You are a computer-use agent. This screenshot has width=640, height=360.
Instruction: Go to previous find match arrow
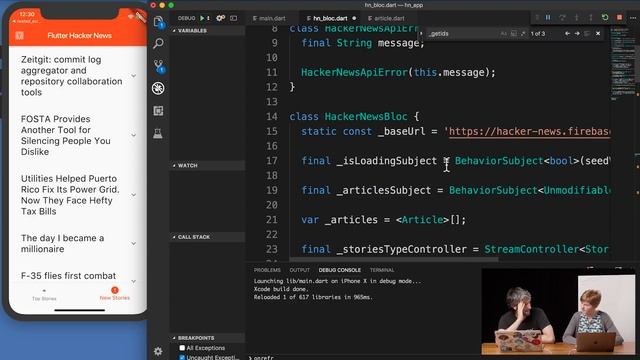pos(567,33)
